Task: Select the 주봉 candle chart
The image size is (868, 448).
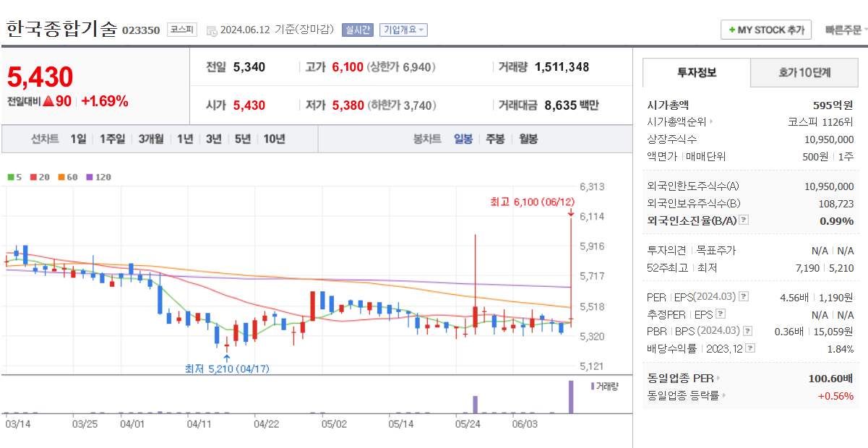Action: coord(495,139)
